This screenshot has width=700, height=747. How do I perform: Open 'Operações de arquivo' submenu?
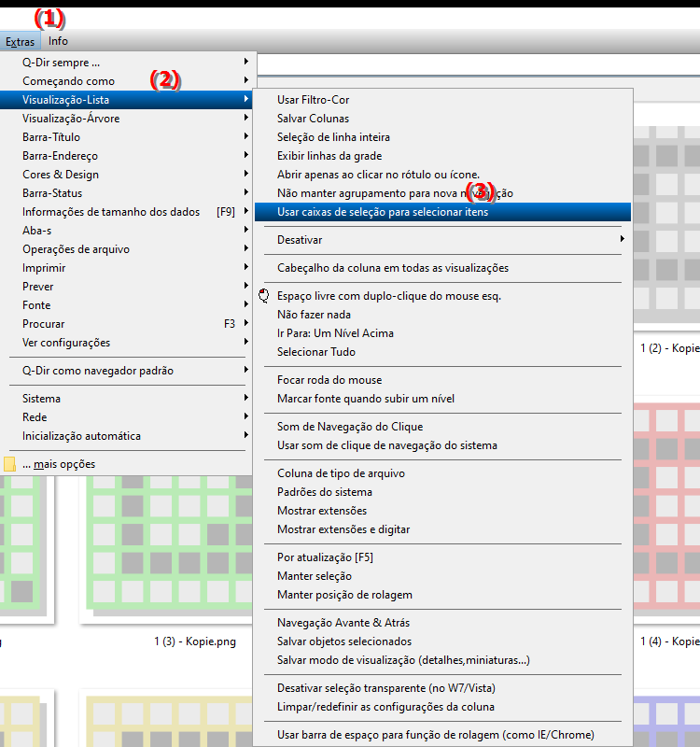click(126, 249)
